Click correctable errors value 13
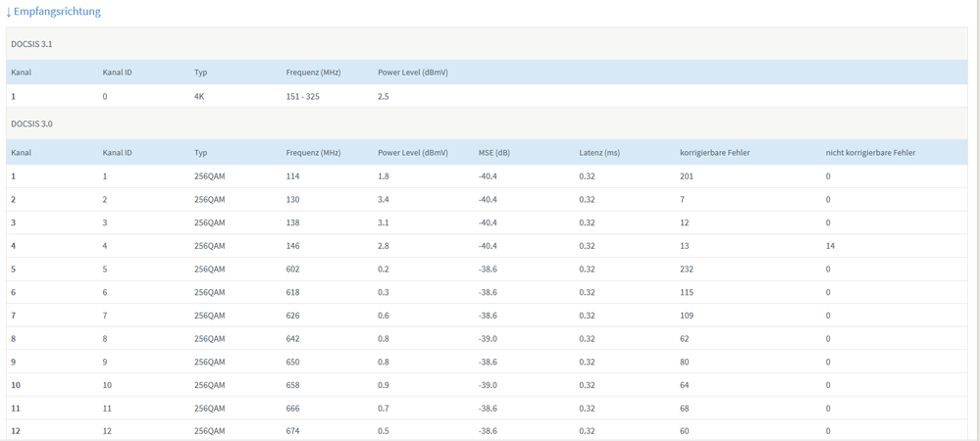Screen dimensions: 980x441 click(685, 246)
